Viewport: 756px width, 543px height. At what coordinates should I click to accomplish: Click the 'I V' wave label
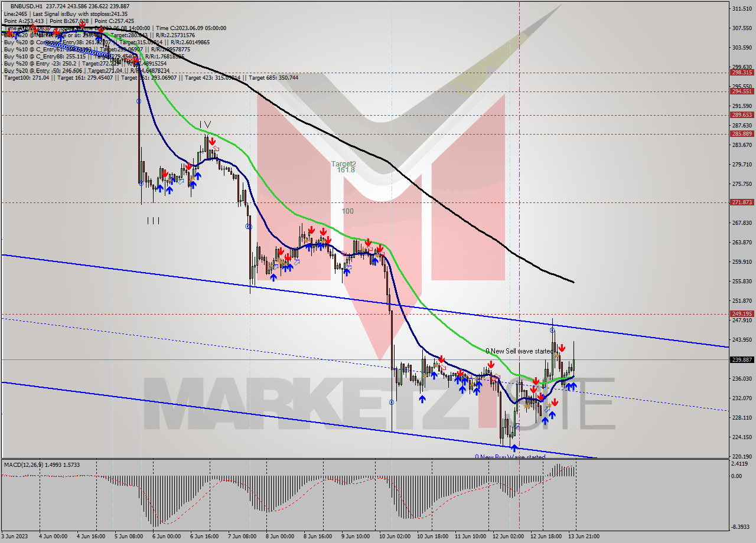204,124
